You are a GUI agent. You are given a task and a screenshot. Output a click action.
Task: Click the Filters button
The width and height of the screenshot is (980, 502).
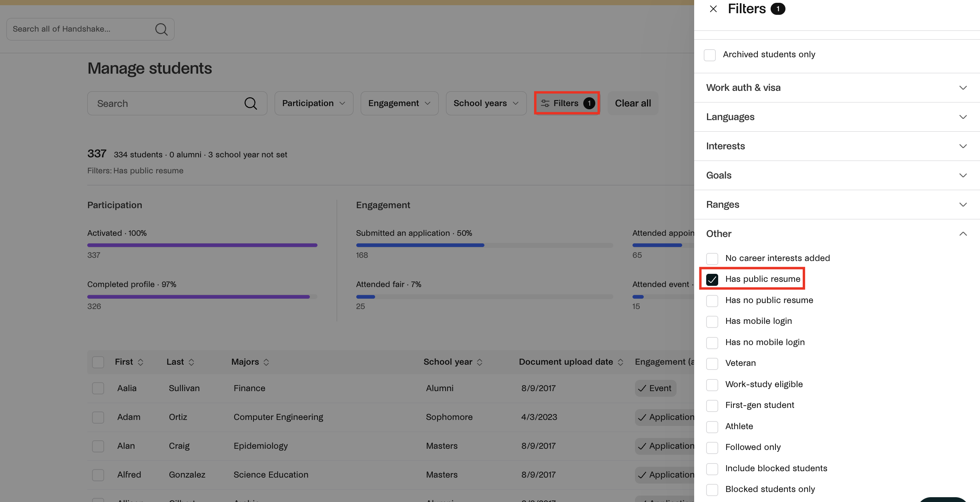click(x=567, y=103)
